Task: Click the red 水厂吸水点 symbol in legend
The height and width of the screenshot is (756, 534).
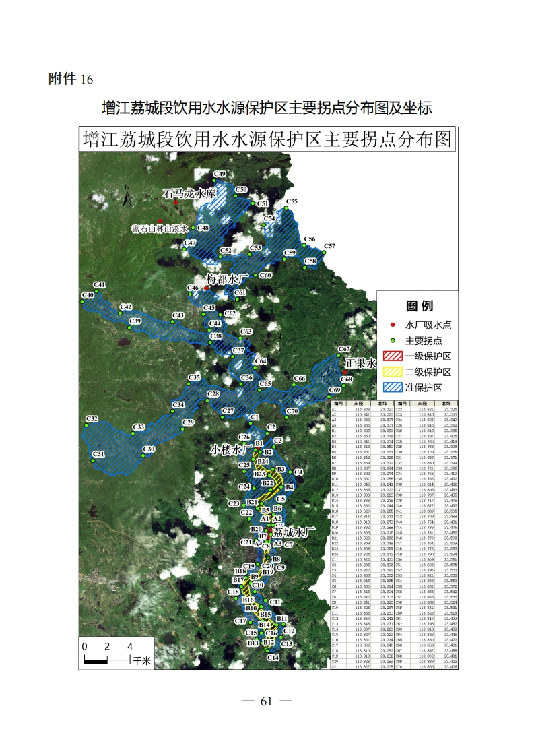Action: click(x=393, y=324)
